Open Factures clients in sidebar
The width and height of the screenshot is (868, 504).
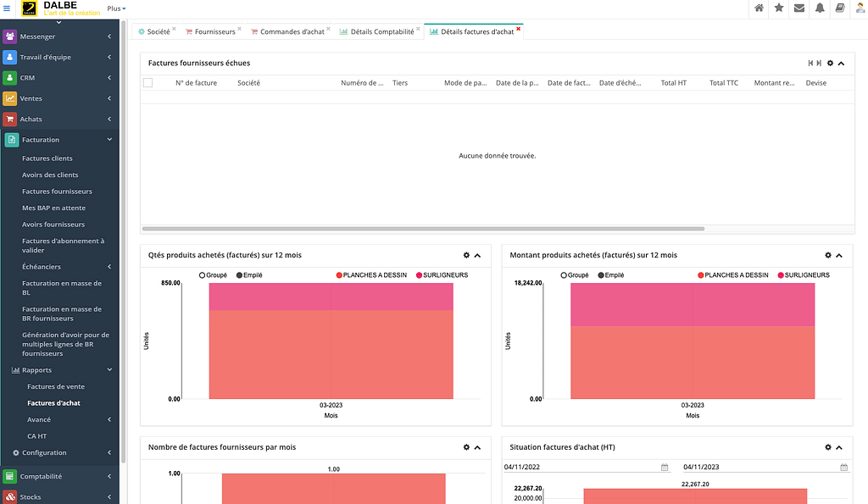47,158
